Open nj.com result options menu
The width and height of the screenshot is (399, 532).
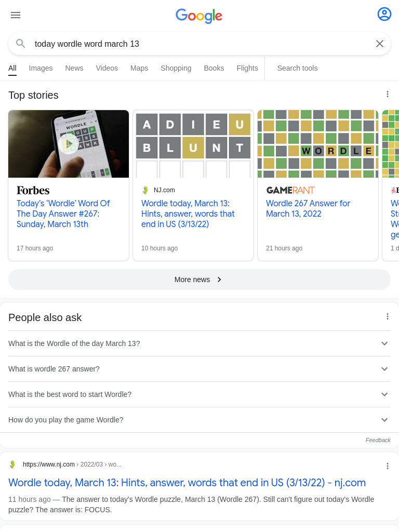pos(388,466)
